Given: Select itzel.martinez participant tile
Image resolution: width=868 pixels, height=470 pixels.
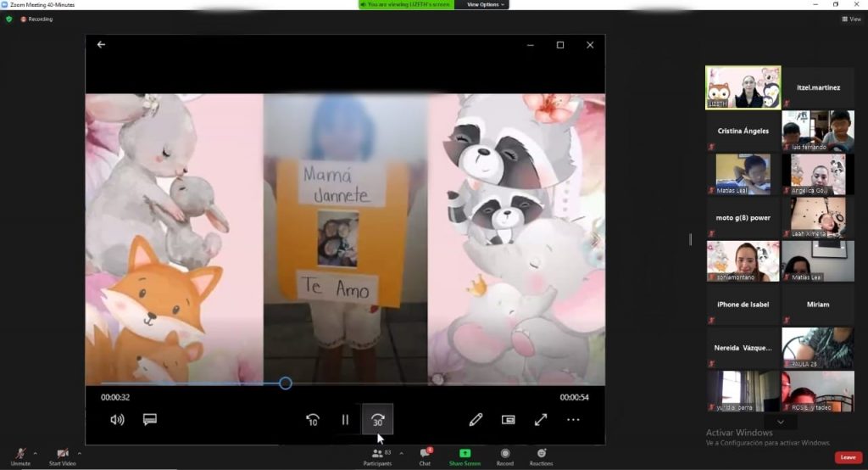Looking at the screenshot, I should pos(818,87).
